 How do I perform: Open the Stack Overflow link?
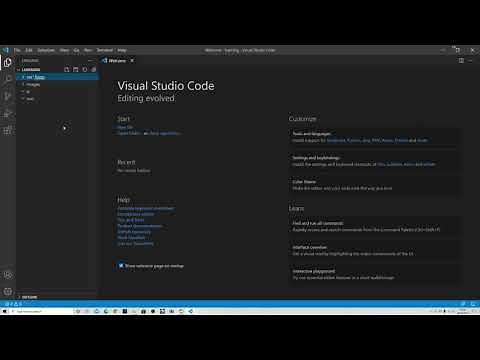131,238
